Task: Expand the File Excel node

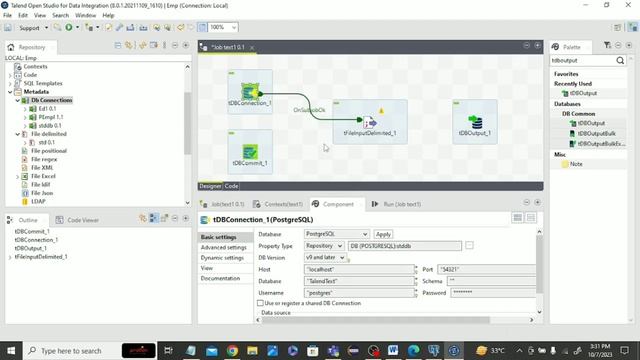Action: coord(18,177)
